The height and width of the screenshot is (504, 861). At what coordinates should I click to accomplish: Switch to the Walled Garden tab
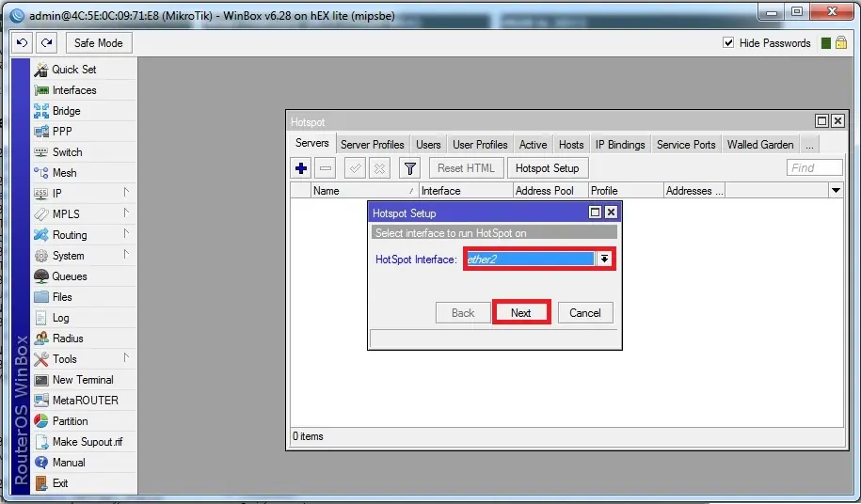click(760, 145)
